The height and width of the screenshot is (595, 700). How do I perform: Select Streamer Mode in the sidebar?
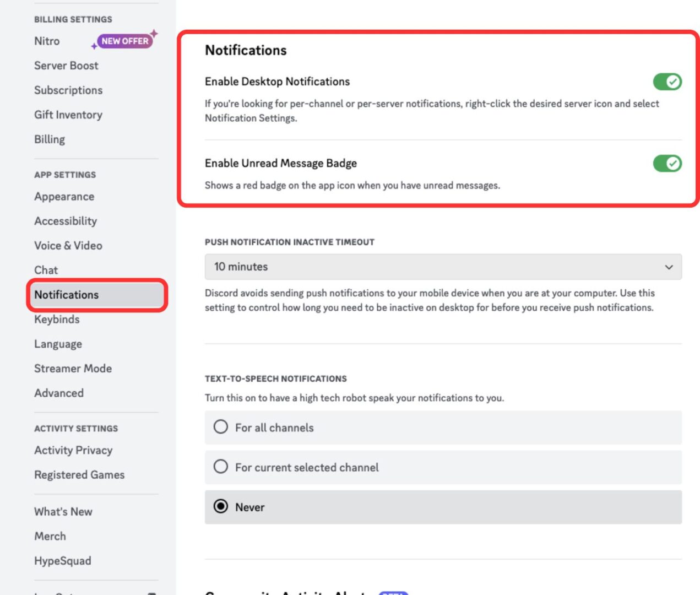[73, 368]
